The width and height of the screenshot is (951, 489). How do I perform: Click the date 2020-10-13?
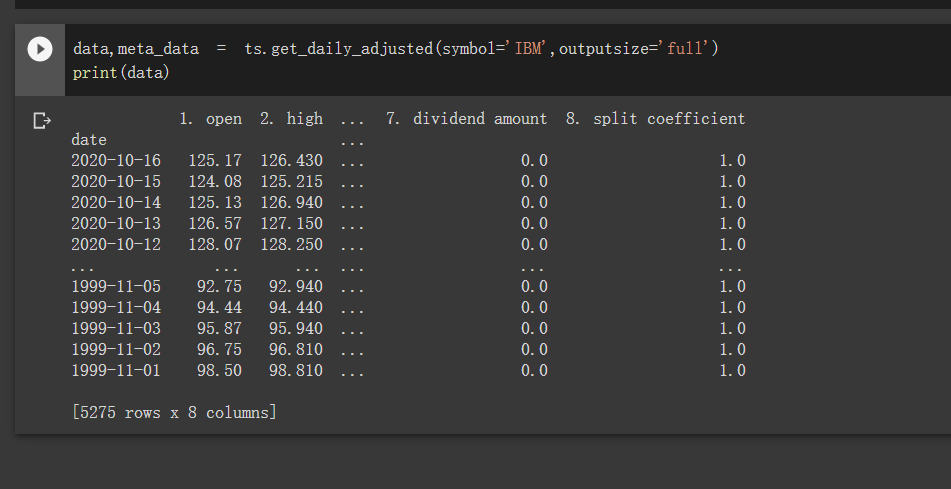(x=116, y=224)
